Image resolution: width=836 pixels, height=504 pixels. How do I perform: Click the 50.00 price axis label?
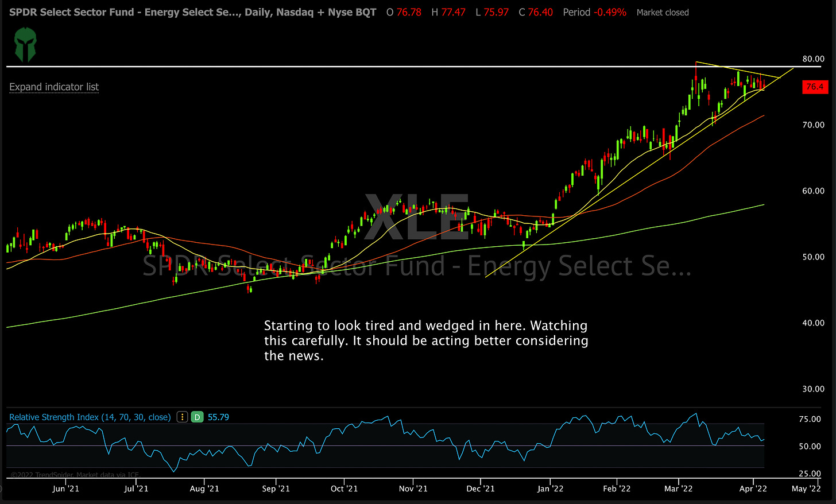point(813,257)
